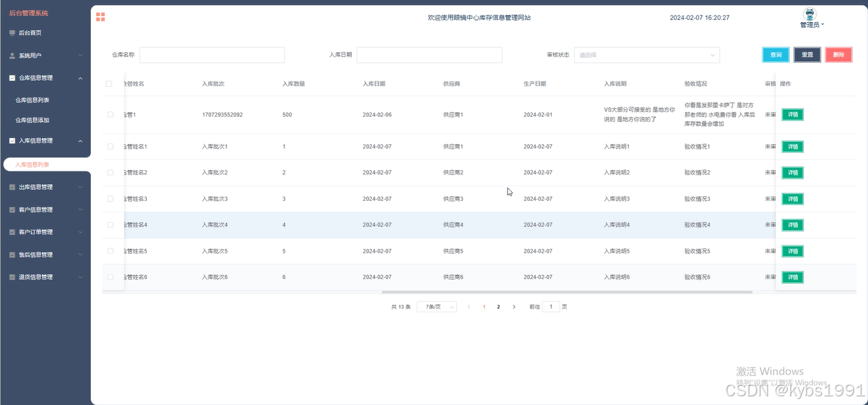Open 详情 for 入库批次1 row
This screenshot has height=405, width=868.
793,147
